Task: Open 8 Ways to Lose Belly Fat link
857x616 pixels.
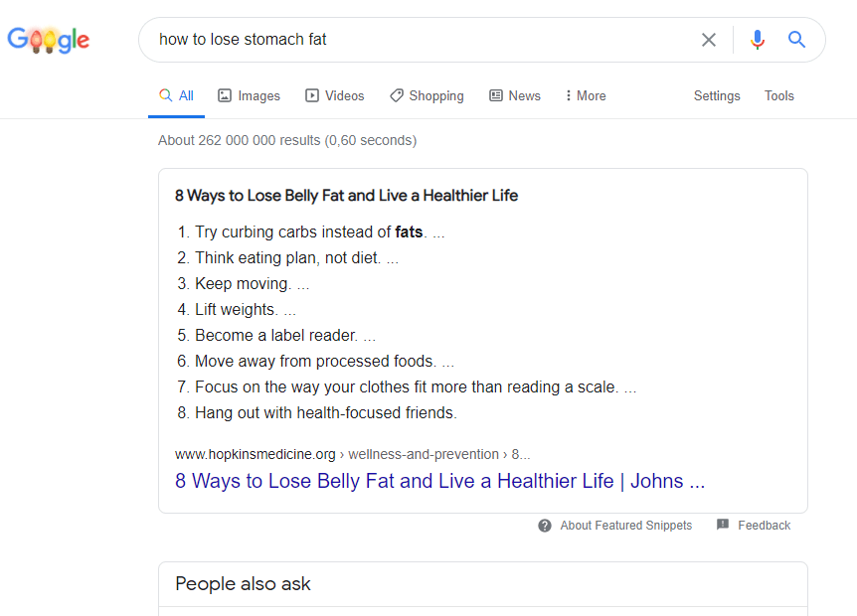Action: [440, 481]
